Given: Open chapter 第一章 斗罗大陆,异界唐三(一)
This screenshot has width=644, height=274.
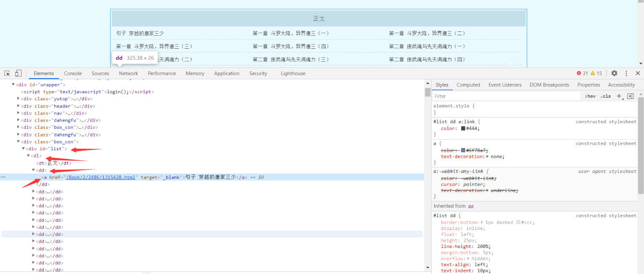Looking at the screenshot, I should 291,33.
